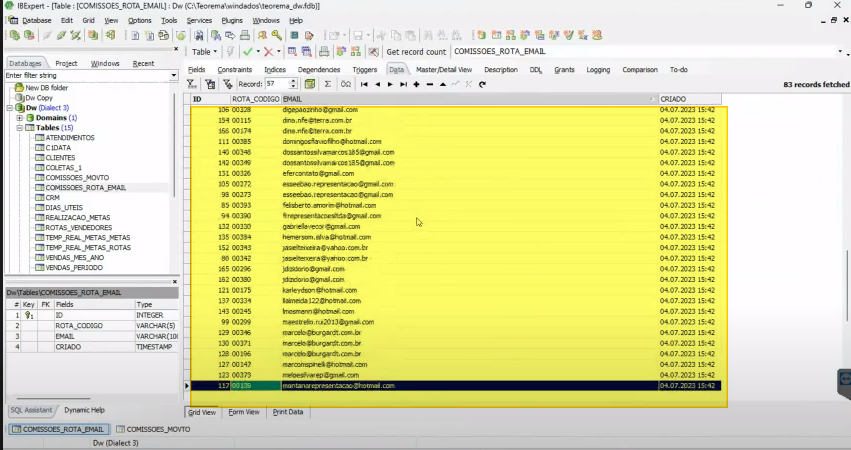Switch to the Print Data tab
851x450 pixels.
tap(288, 412)
